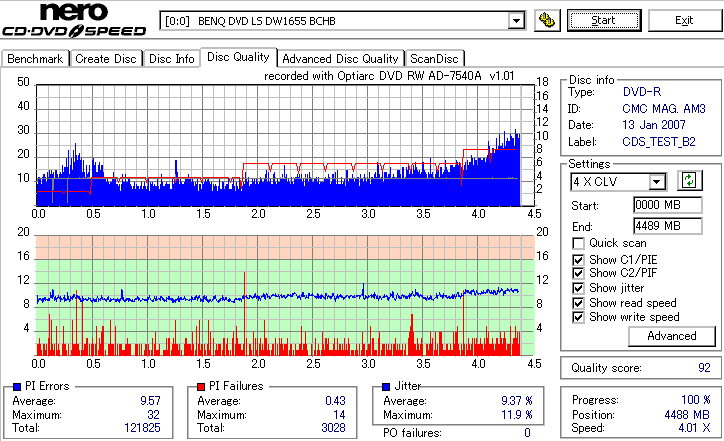Click disc date 13 Jan 2007

653,125
